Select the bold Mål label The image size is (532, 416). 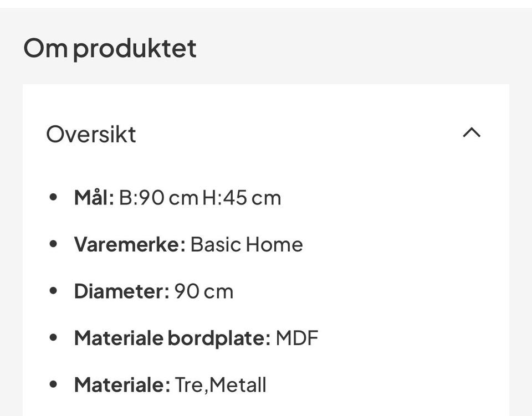pos(94,197)
